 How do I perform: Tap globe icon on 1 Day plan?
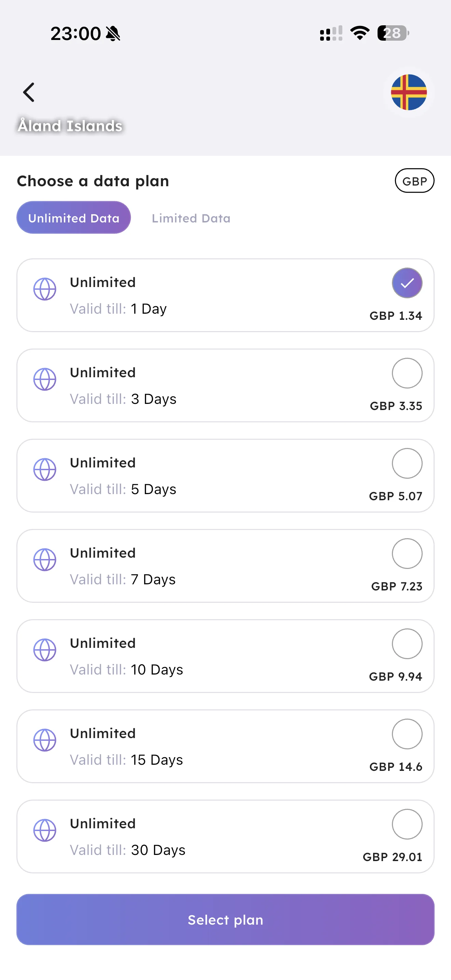point(45,289)
